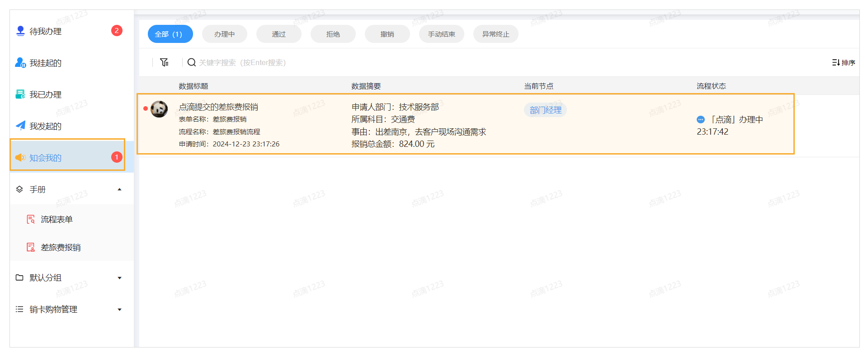Focus the 关键字搜索 input field
Screen dimensions: 868x357
click(x=242, y=62)
